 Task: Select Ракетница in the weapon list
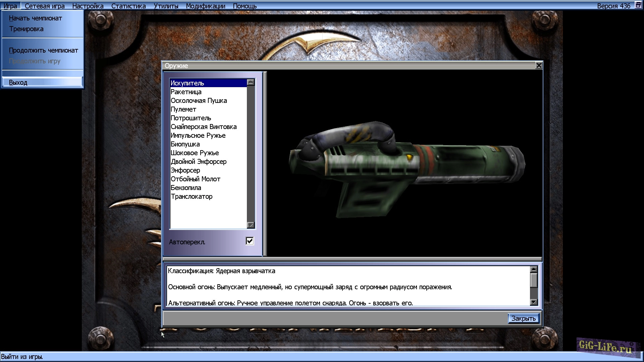click(186, 92)
